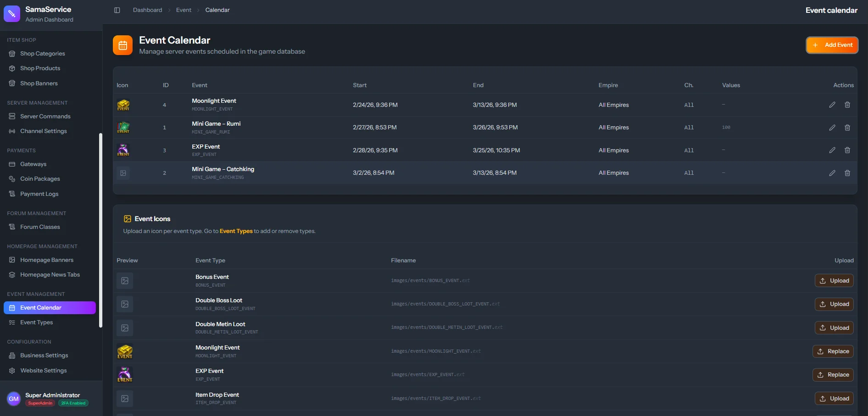Click the Calendar breadcrumb

click(217, 10)
